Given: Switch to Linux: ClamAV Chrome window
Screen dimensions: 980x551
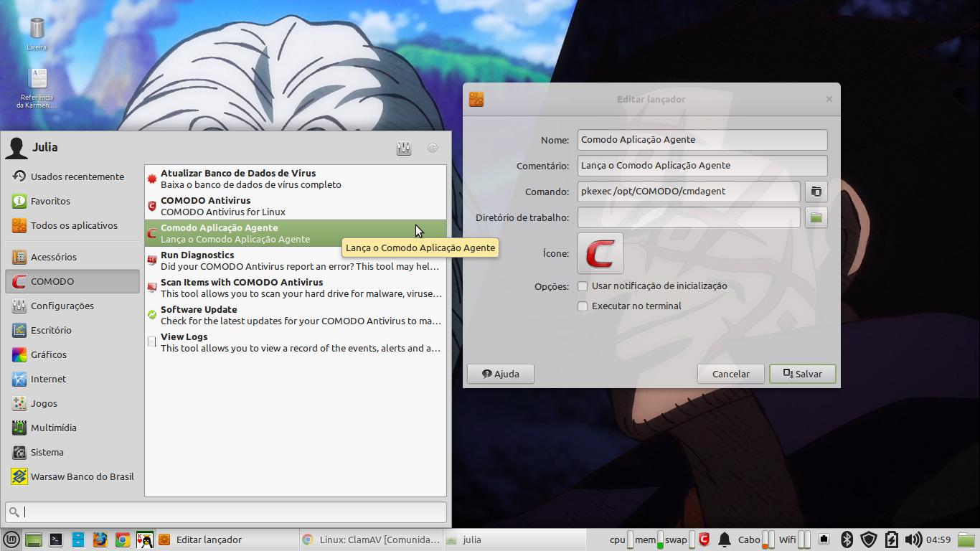Looking at the screenshot, I should click(370, 540).
